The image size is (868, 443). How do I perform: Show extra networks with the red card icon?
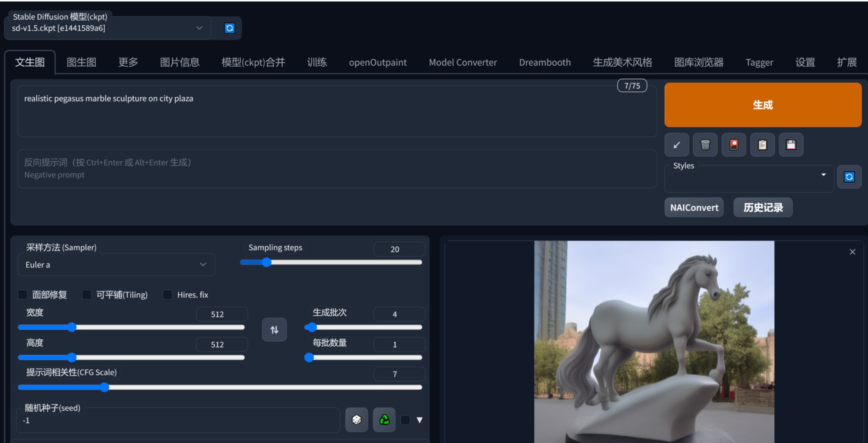(733, 145)
